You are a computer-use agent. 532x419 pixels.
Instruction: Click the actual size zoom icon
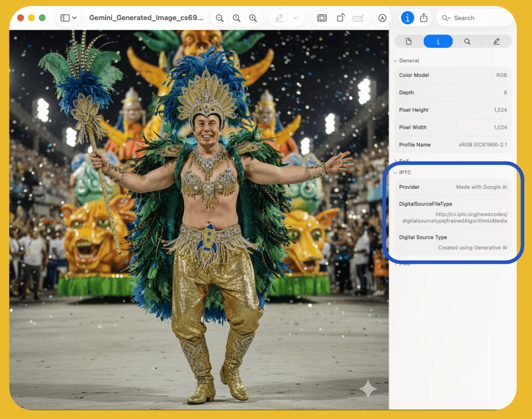[x=236, y=18]
